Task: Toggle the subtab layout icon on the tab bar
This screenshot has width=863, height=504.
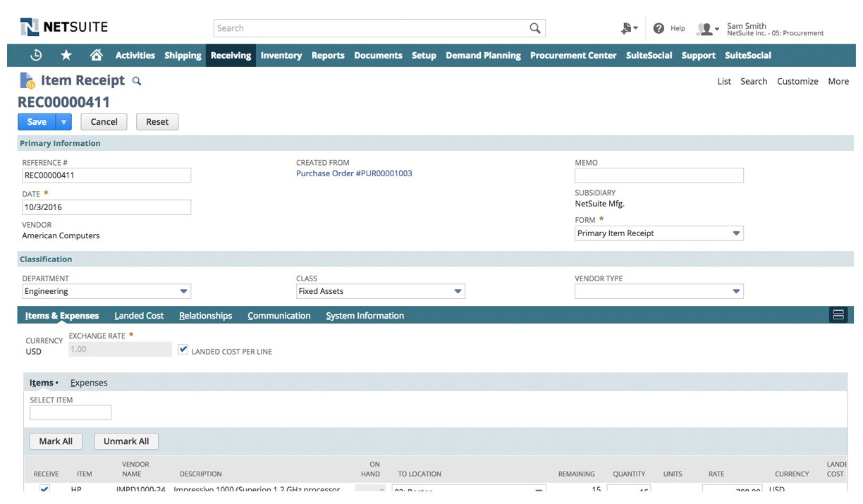Action: click(838, 315)
